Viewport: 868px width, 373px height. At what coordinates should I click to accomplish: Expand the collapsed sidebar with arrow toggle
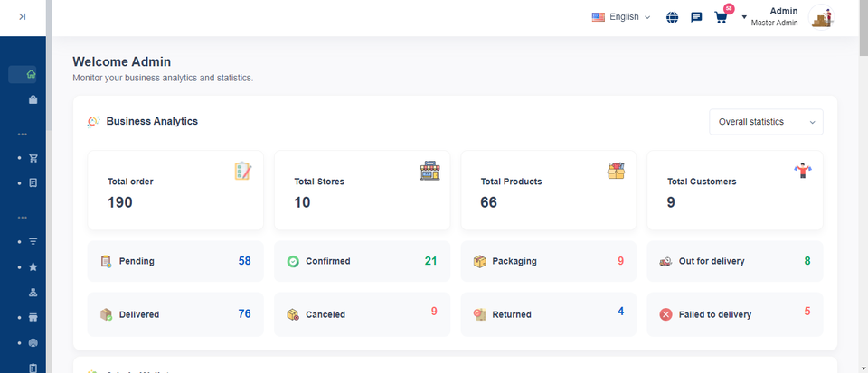coord(22,17)
